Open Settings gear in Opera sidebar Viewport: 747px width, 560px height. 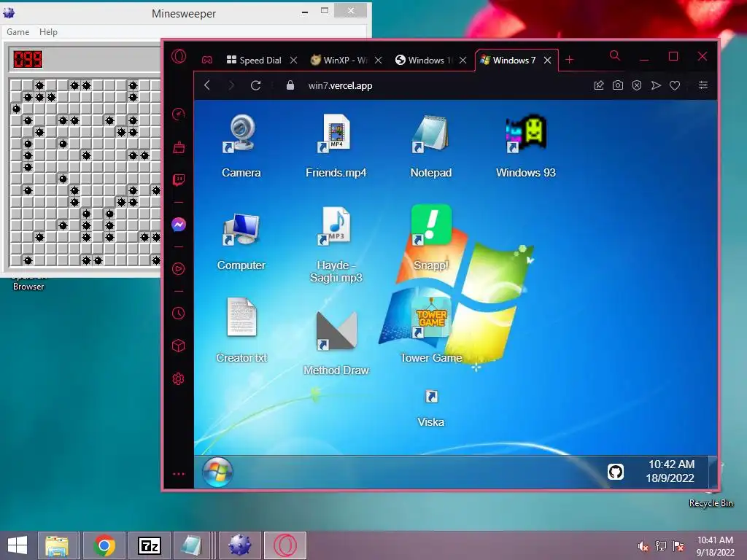click(179, 379)
